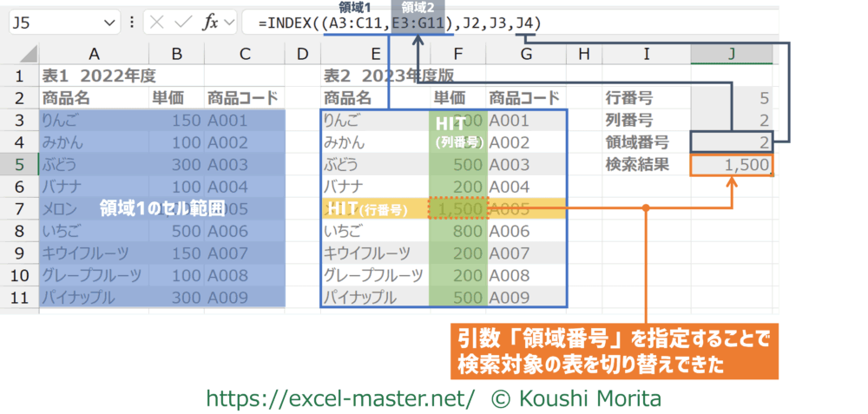Click the Name Box showing J5

coord(52,23)
